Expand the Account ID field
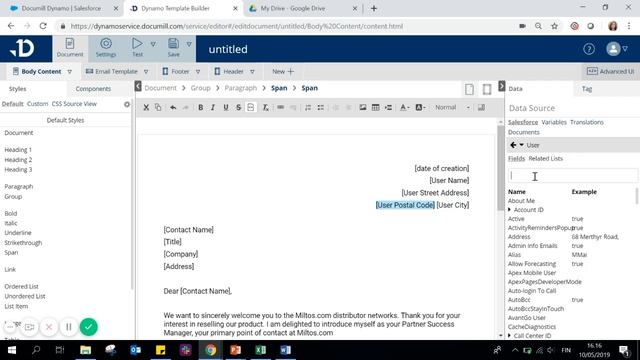Screen dimensions: 640x360 click(509, 210)
